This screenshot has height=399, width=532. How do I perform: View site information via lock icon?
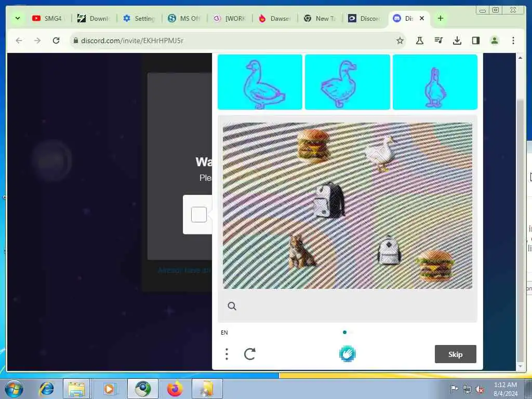pos(76,41)
